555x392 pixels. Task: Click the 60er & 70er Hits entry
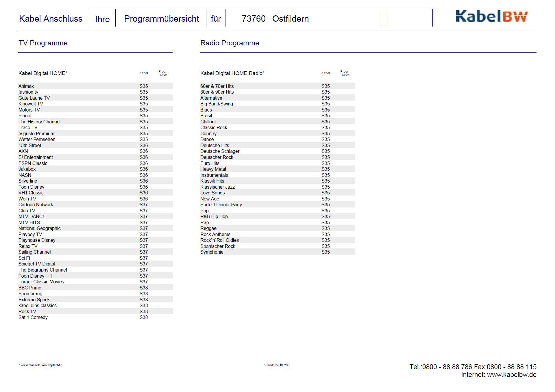click(217, 86)
